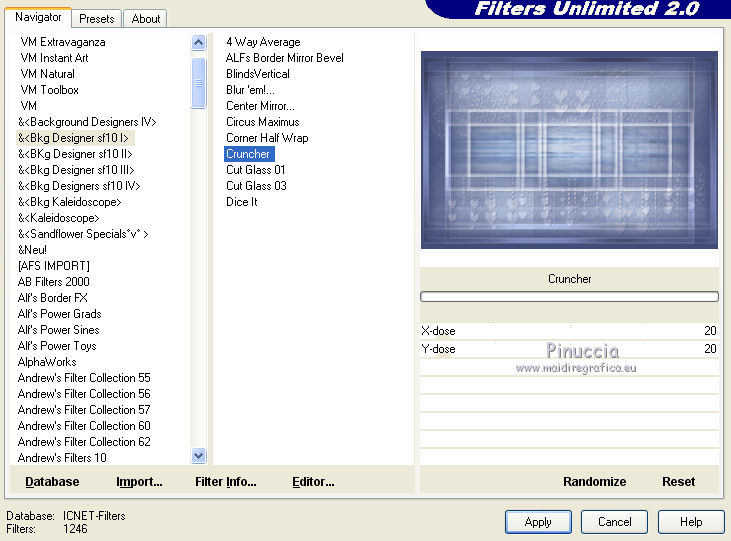Select &Neu! category
The width and height of the screenshot is (731, 541).
tap(32, 250)
